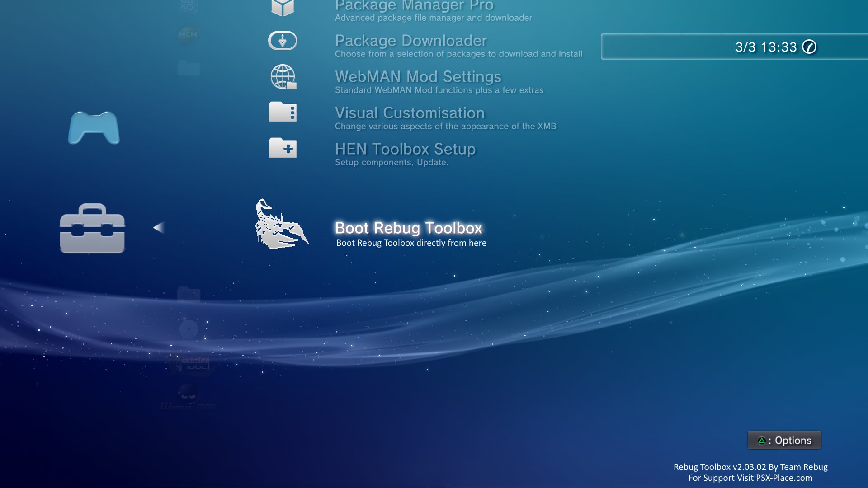Open the HEN Toolbox Setup folder icon

coord(283,148)
